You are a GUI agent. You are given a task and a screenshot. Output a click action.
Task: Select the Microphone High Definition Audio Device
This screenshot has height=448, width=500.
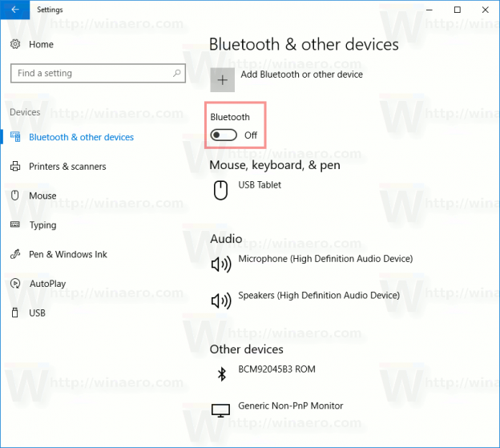325,259
